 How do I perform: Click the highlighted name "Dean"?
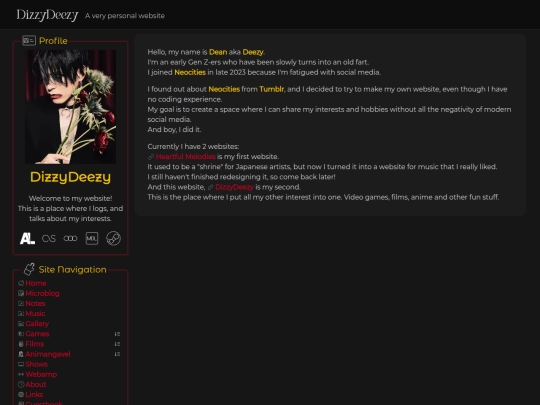pyautogui.click(x=218, y=52)
